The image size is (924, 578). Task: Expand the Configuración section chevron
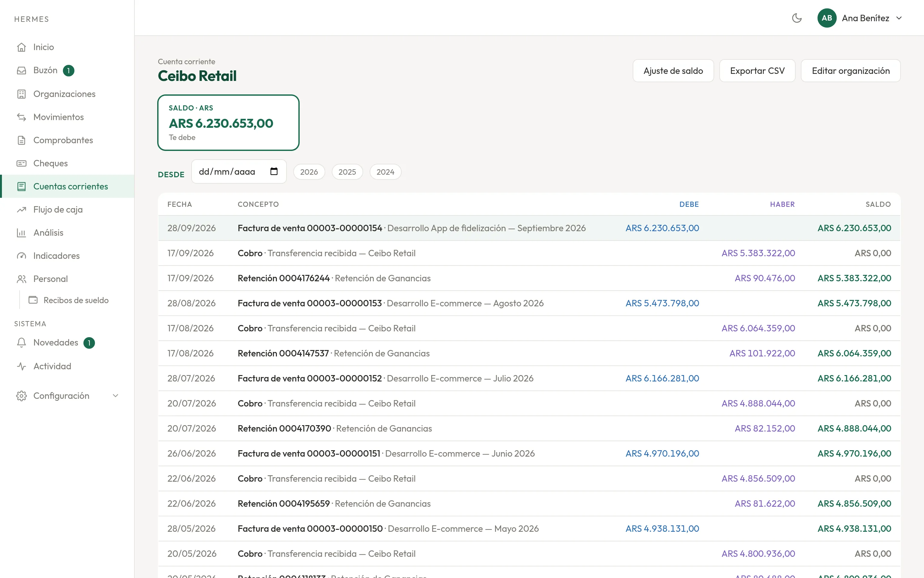tap(115, 396)
